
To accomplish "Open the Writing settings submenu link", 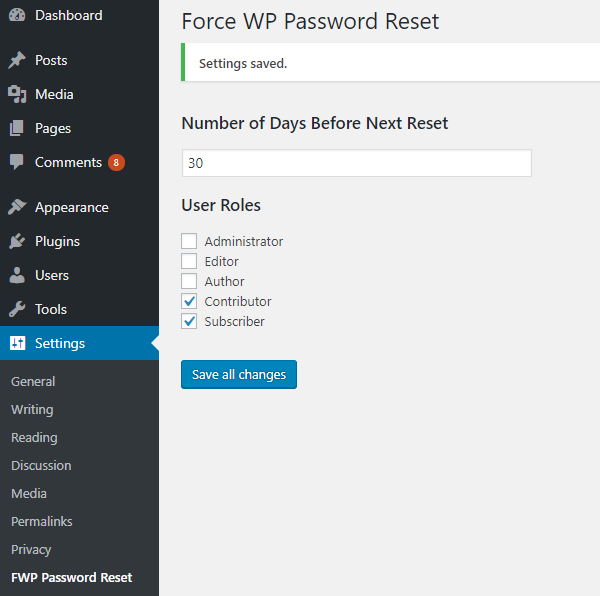I will click(32, 409).
